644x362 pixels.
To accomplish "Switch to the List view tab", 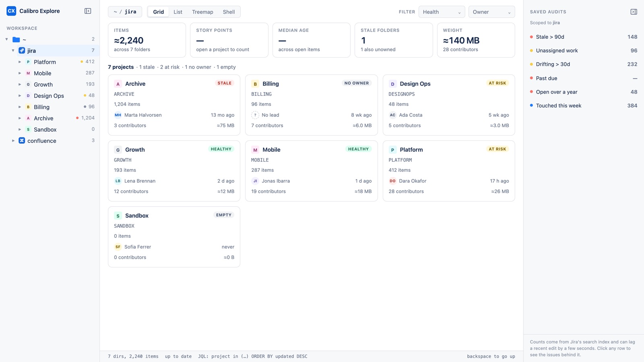I will (178, 12).
